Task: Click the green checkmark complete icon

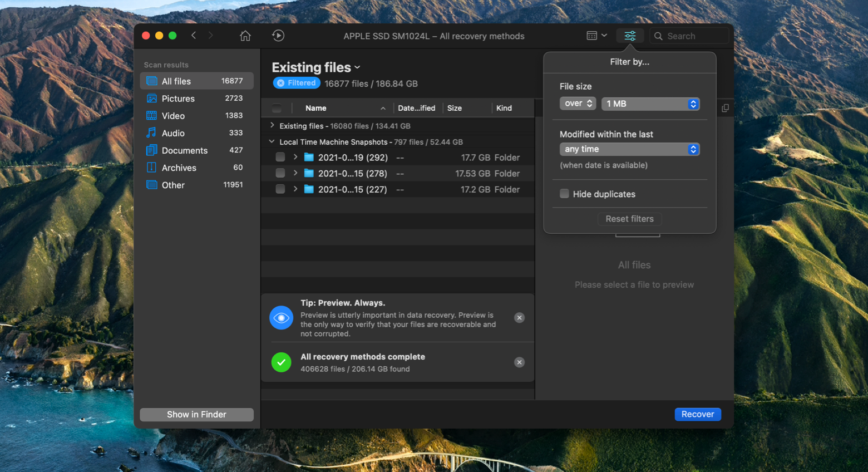Action: click(282, 362)
